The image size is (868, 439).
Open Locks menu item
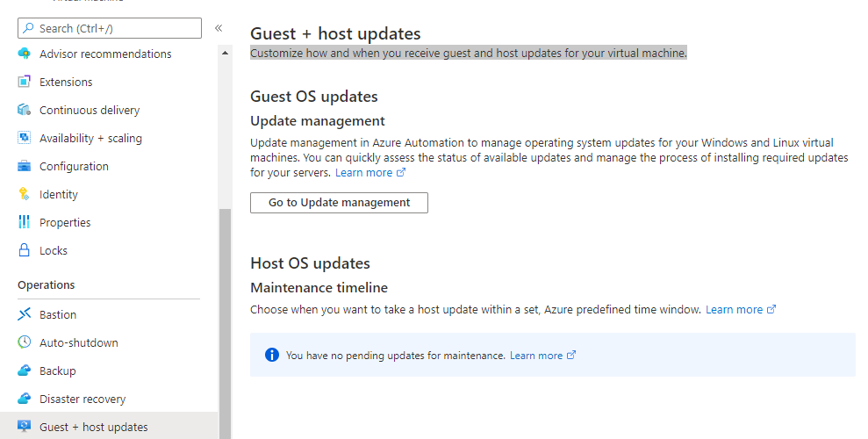coord(54,250)
